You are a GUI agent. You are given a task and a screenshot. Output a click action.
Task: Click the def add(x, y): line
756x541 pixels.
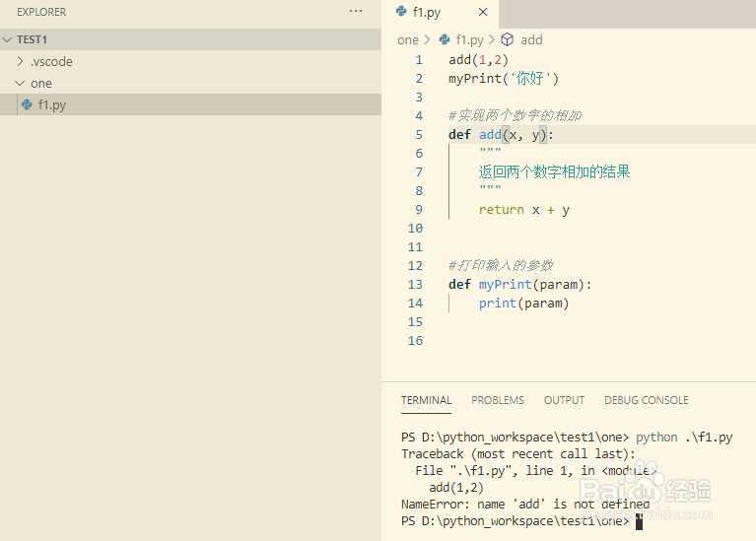[501, 135]
